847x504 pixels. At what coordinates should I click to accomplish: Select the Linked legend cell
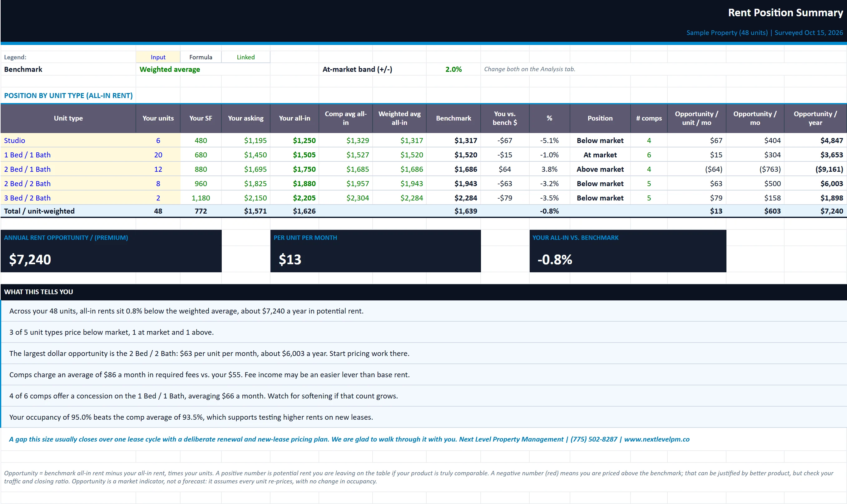(x=245, y=57)
